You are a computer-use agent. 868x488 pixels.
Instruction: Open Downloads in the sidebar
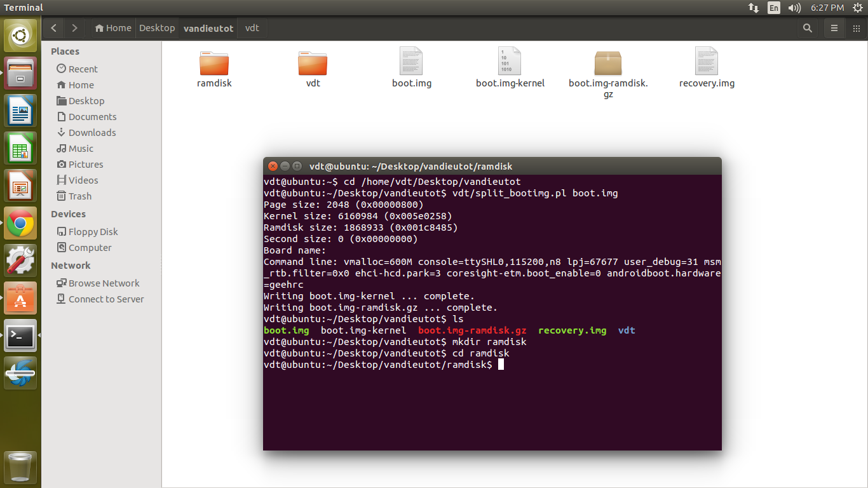tap(92, 132)
